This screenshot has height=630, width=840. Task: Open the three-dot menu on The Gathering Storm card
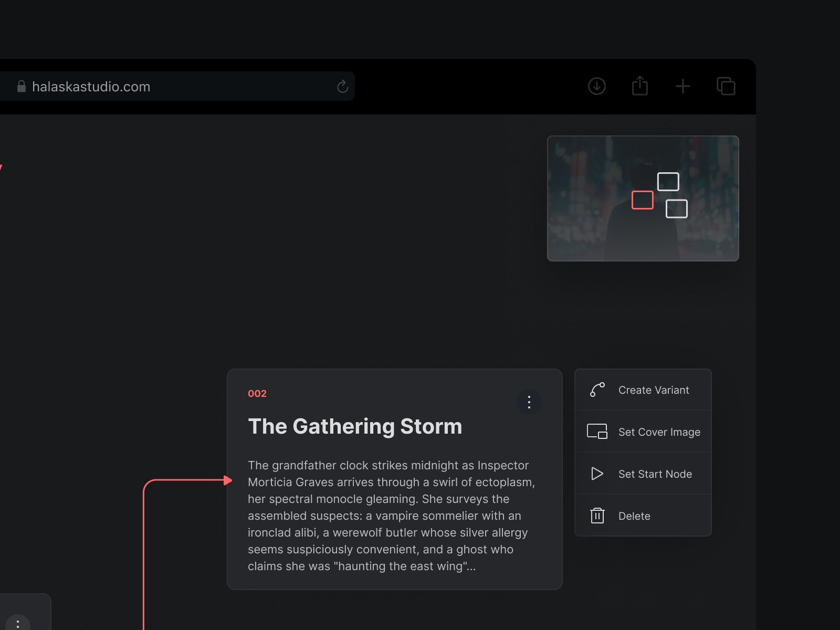click(x=529, y=402)
